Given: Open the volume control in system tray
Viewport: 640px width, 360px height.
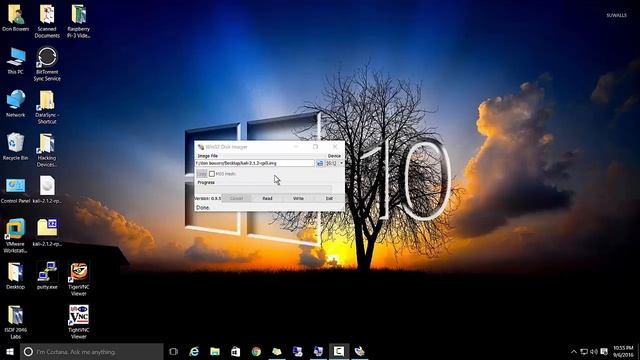Looking at the screenshot, I should 594,351.
